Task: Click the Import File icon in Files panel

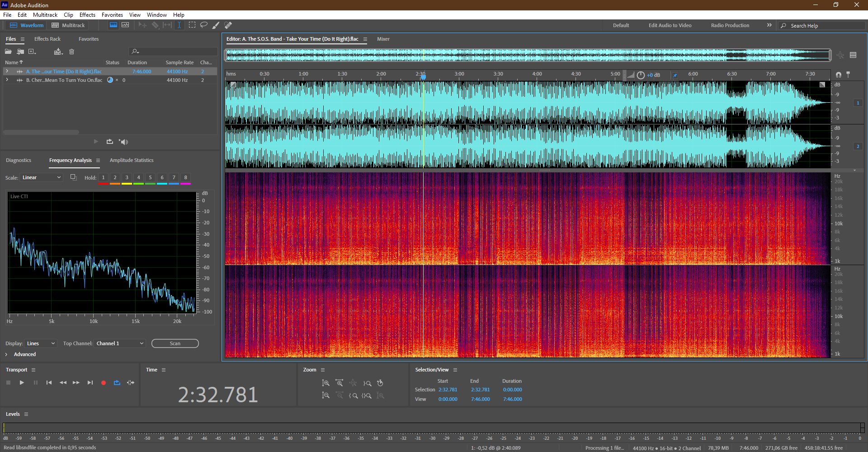Action: [20, 52]
